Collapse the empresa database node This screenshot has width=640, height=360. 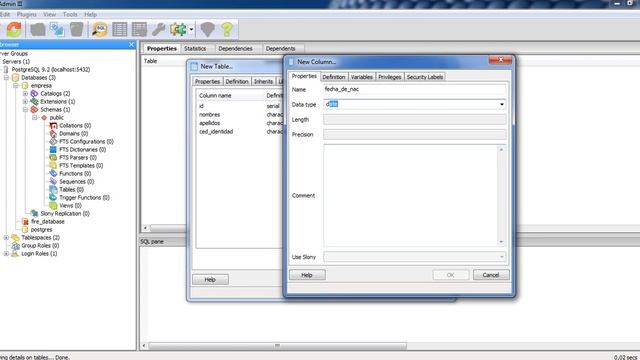[16, 86]
